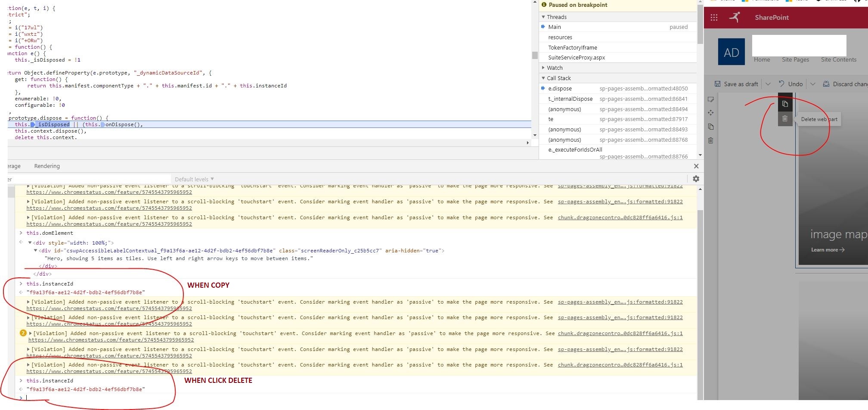Open Site Contents in the navigation
868x410 pixels.
click(838, 59)
